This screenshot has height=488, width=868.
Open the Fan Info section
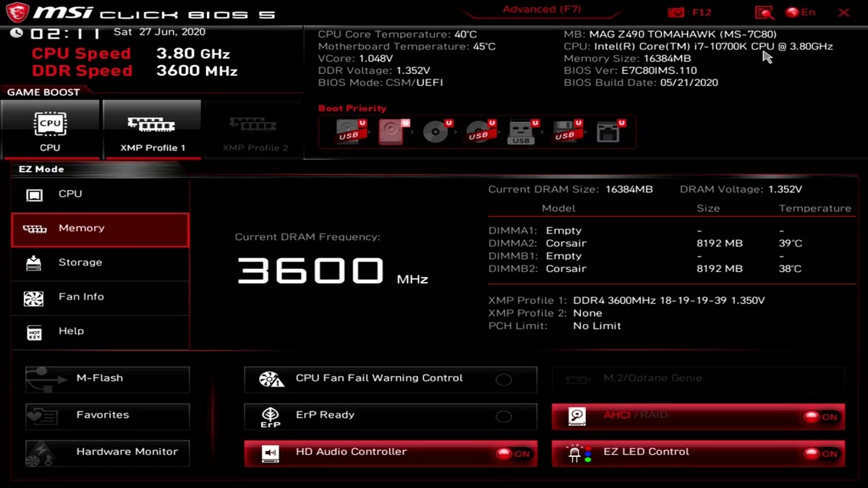(100, 298)
